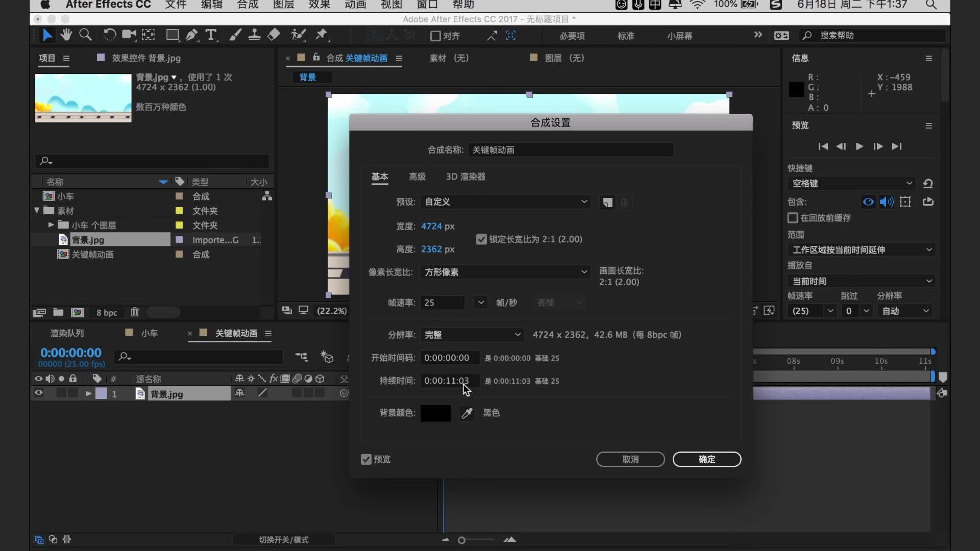Switch to the 高级 tab

[x=417, y=177]
